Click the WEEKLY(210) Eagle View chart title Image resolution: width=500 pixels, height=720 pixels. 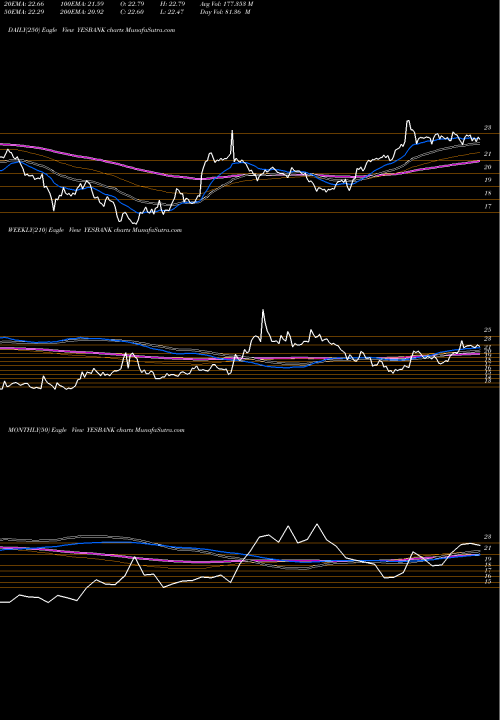click(95, 230)
